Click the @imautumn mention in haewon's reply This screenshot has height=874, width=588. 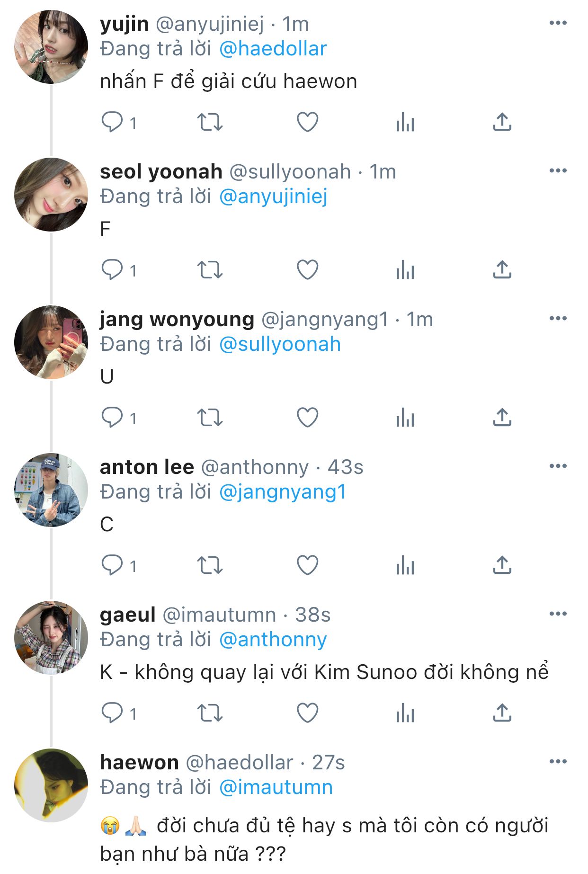(x=276, y=787)
